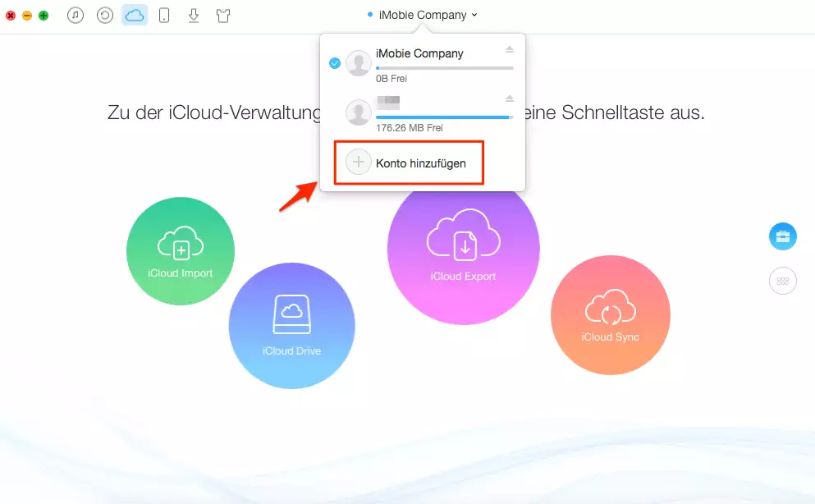Switch to the blue briefcase shortcut view
This screenshot has height=504, width=815.
(x=782, y=236)
